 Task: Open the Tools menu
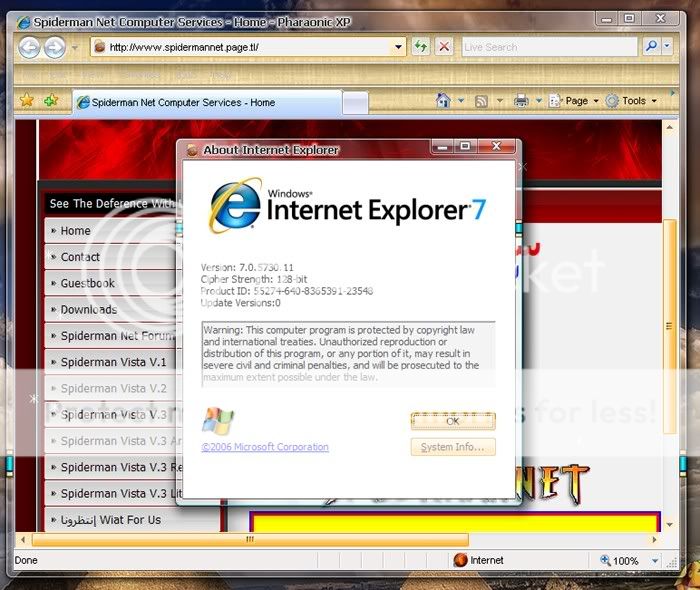click(631, 101)
